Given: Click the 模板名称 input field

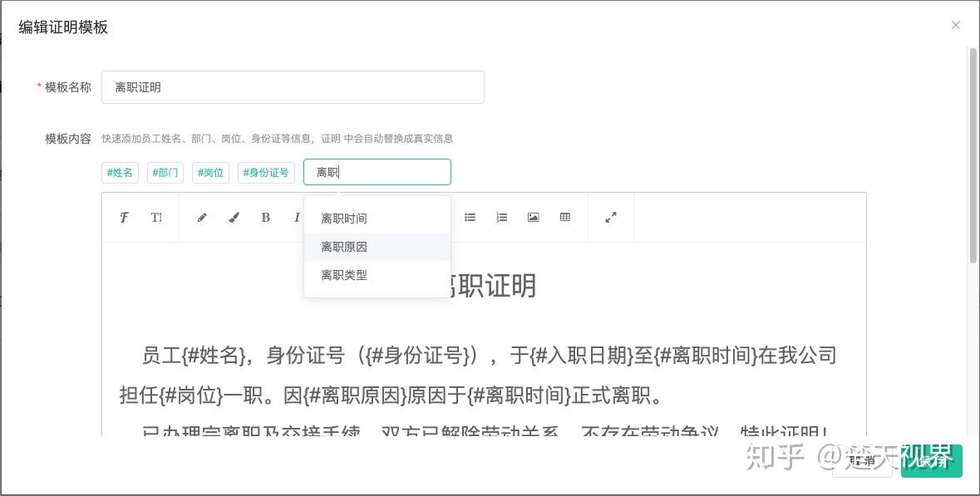Looking at the screenshot, I should pos(293,87).
